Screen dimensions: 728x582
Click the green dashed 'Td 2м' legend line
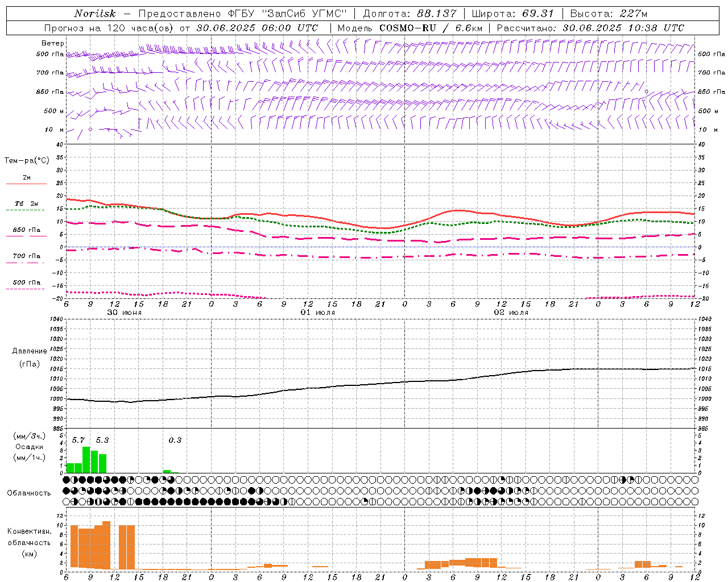(26, 210)
